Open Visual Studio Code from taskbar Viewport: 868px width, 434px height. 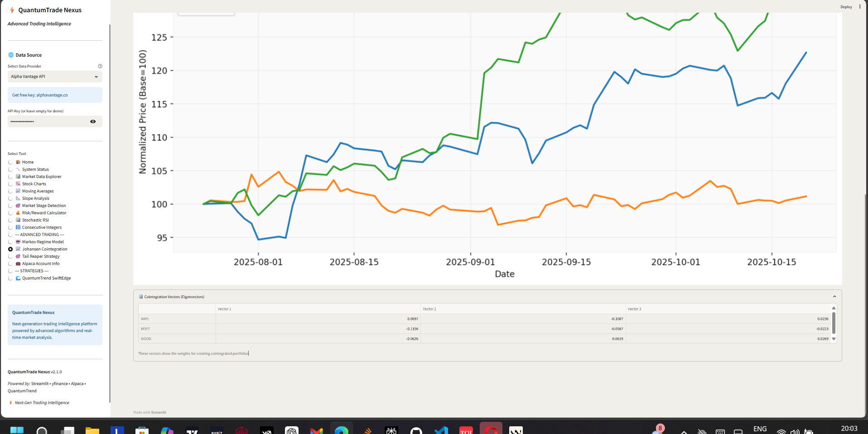click(x=441, y=430)
